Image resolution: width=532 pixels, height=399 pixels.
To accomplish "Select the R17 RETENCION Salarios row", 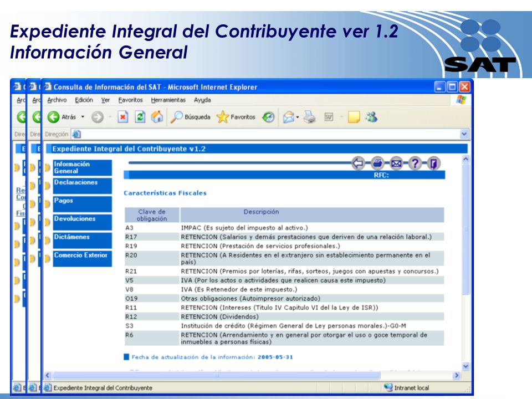I will tap(284, 237).
